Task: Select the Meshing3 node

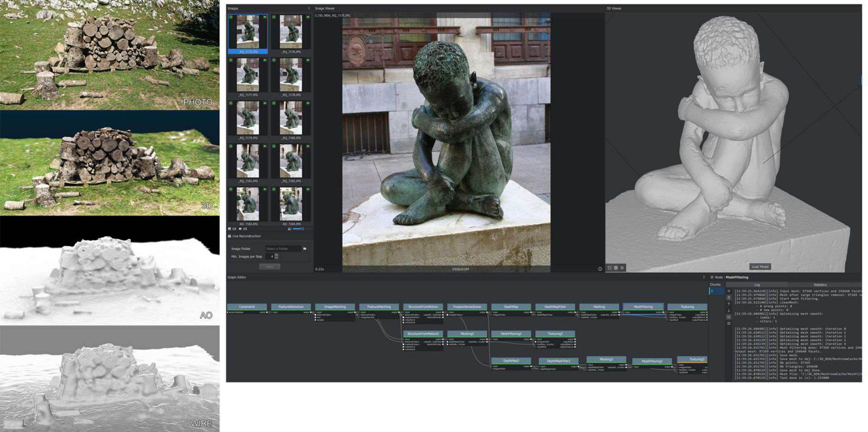Action: point(607,359)
